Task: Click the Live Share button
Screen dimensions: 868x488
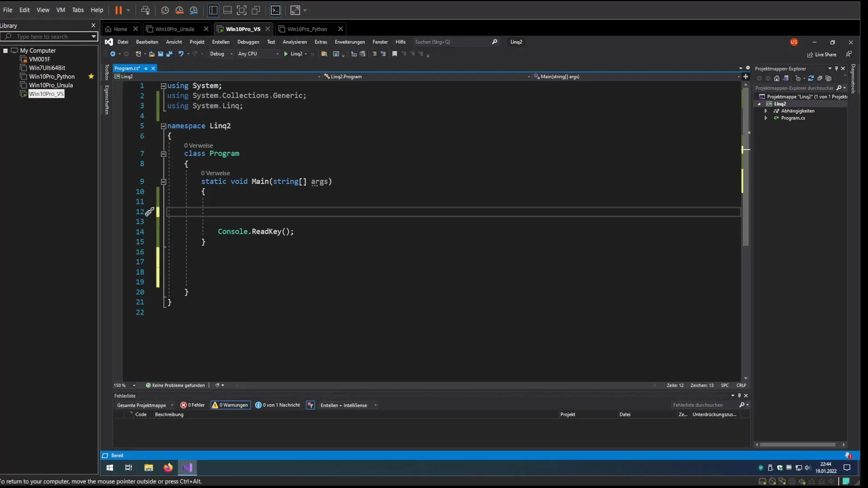Action: (x=822, y=55)
